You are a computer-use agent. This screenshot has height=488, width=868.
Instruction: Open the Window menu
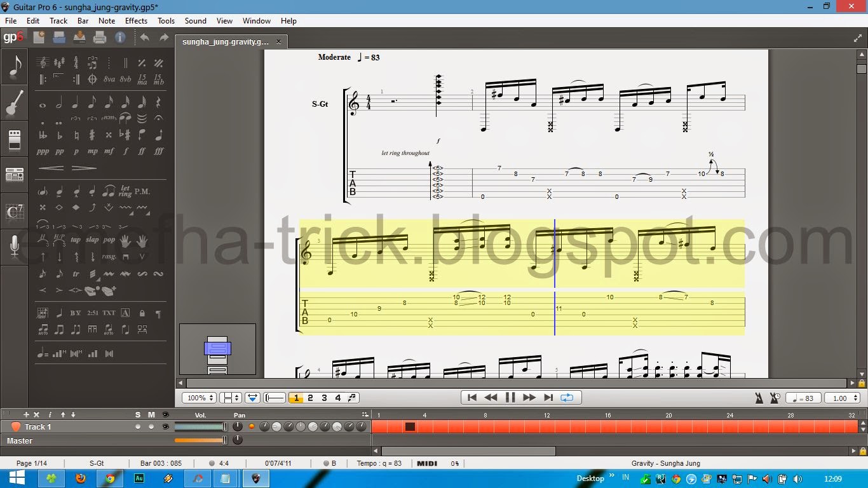pyautogui.click(x=257, y=20)
